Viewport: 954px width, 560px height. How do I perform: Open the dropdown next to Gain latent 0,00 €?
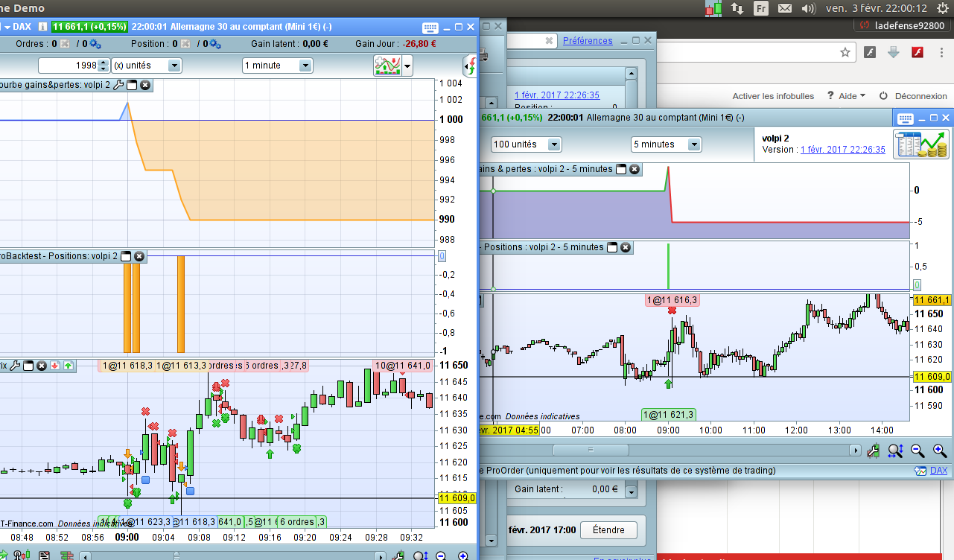(x=632, y=491)
